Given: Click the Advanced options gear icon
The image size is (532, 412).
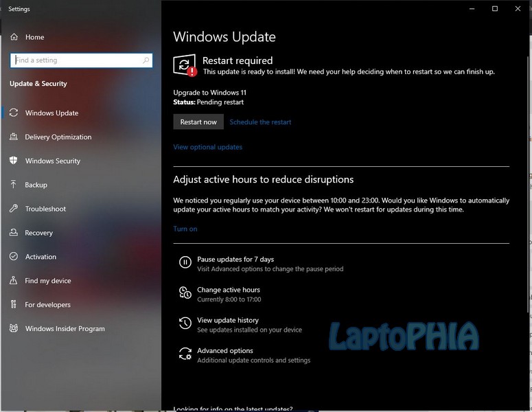Looking at the screenshot, I should pos(185,353).
